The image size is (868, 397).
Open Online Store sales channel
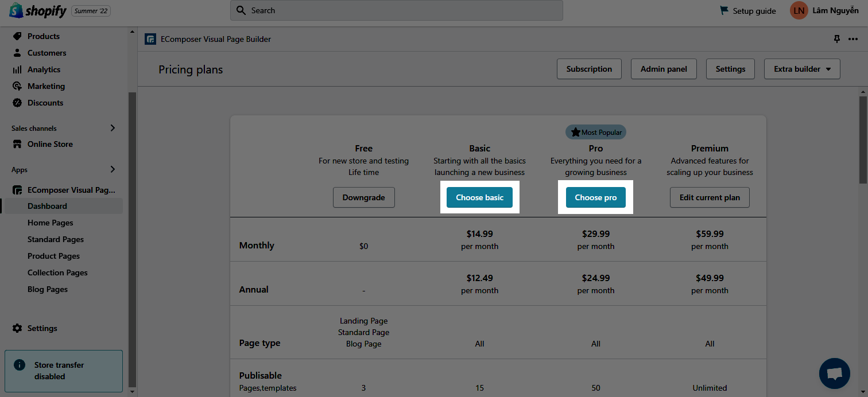(x=51, y=144)
